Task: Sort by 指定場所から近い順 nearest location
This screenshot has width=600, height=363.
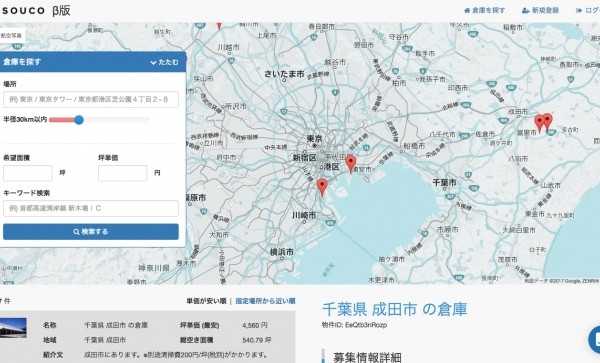Action: tap(265, 301)
